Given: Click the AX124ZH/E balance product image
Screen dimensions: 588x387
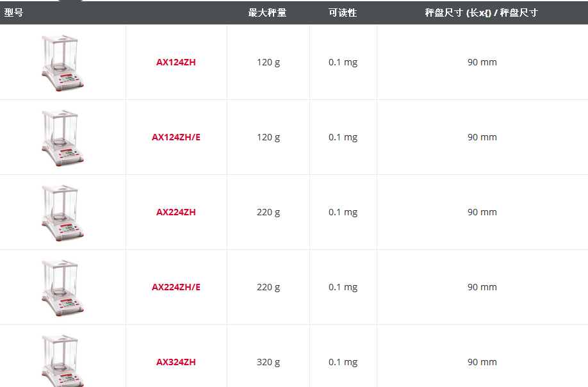Looking at the screenshot, I should click(63, 137).
